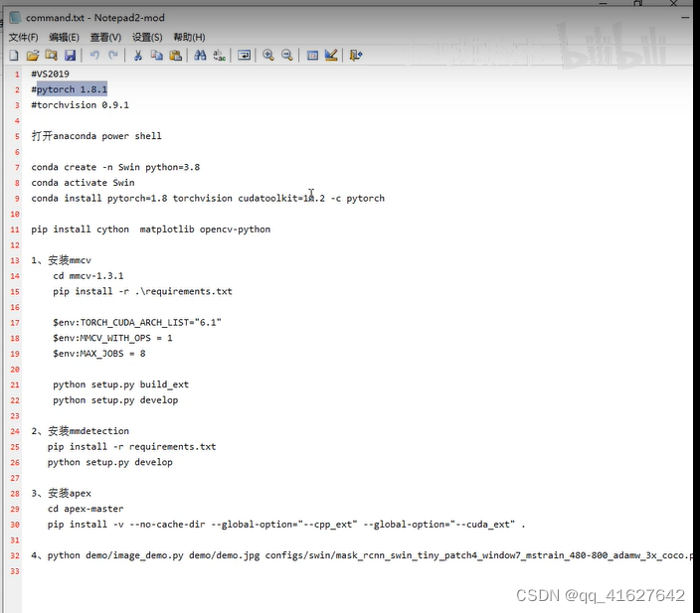Image resolution: width=700 pixels, height=613 pixels.
Task: Click the line 'cd apex-master'
Action: [x=86, y=509]
